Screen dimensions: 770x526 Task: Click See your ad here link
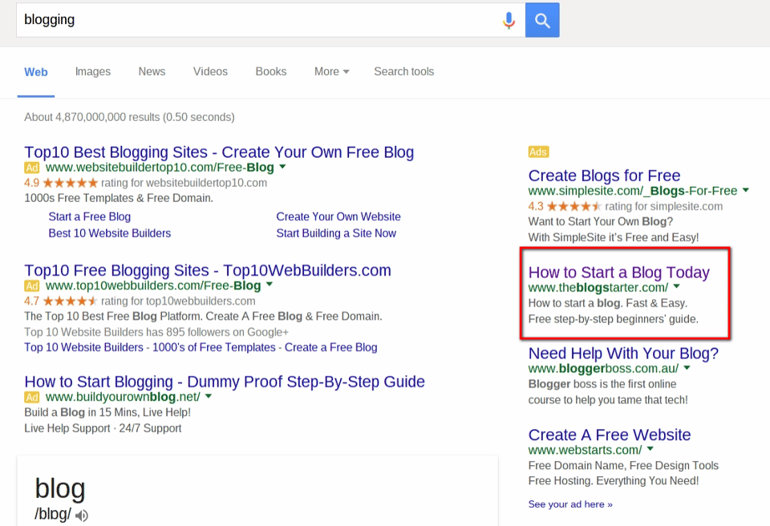[570, 504]
